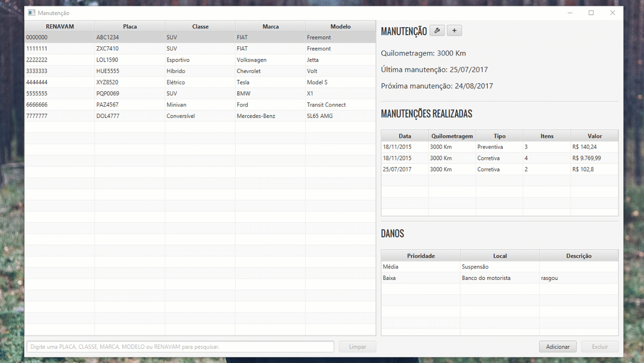This screenshot has height=363, width=644.
Task: Click the Limpar button
Action: 358,347
